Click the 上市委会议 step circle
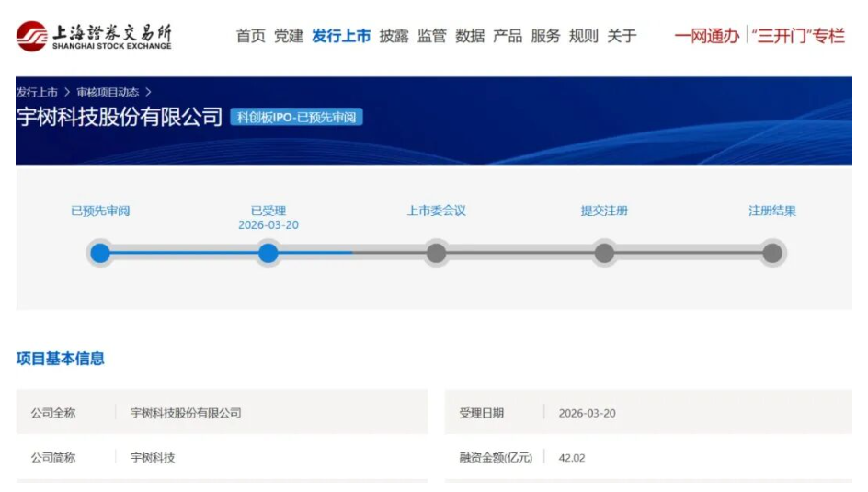 tap(436, 253)
